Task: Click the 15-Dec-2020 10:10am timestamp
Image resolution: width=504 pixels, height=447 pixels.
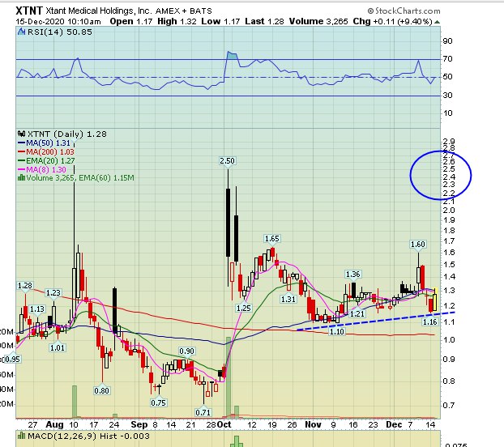Action: pos(58,22)
